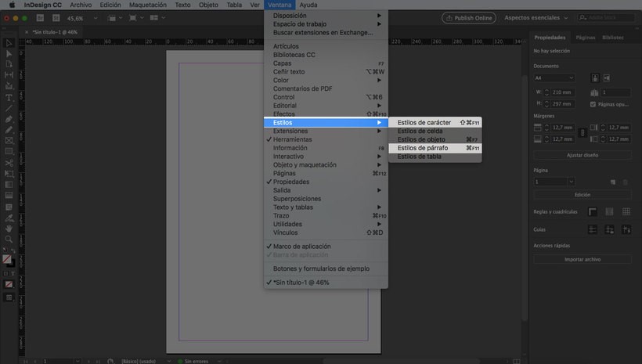The height and width of the screenshot is (364, 642).
Task: Pick the Zoom tool magnifier
Action: 9,240
